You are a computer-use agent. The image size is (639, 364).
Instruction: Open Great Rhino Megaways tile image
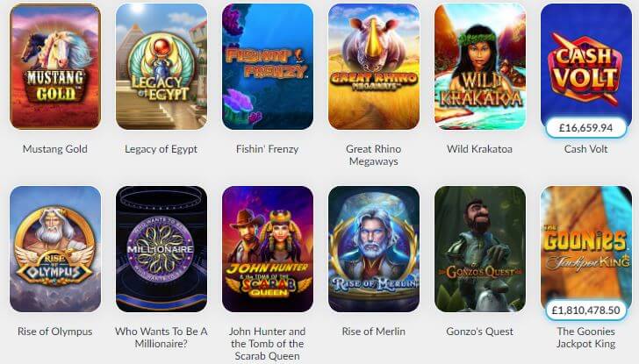point(374,67)
